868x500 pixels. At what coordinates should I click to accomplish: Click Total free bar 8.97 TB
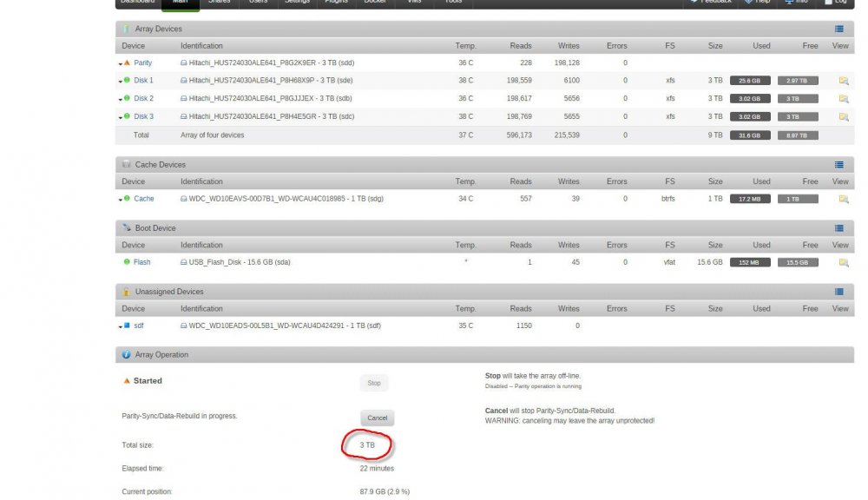(798, 135)
